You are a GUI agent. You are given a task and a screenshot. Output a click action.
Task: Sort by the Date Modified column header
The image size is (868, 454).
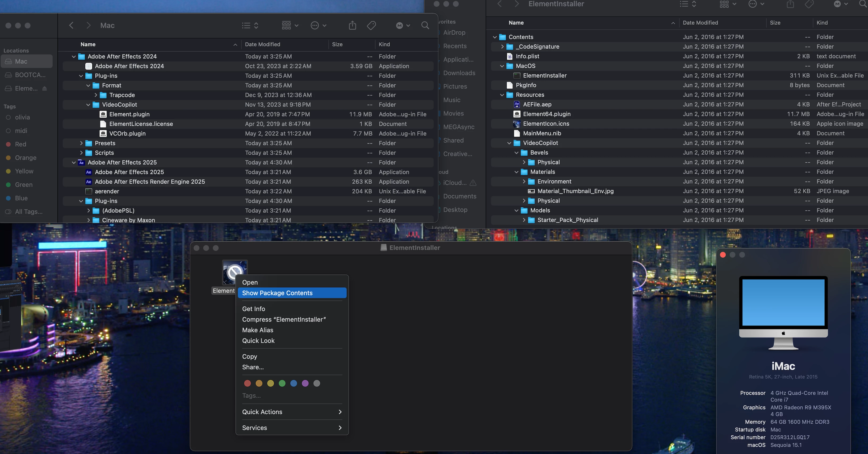coord(262,44)
